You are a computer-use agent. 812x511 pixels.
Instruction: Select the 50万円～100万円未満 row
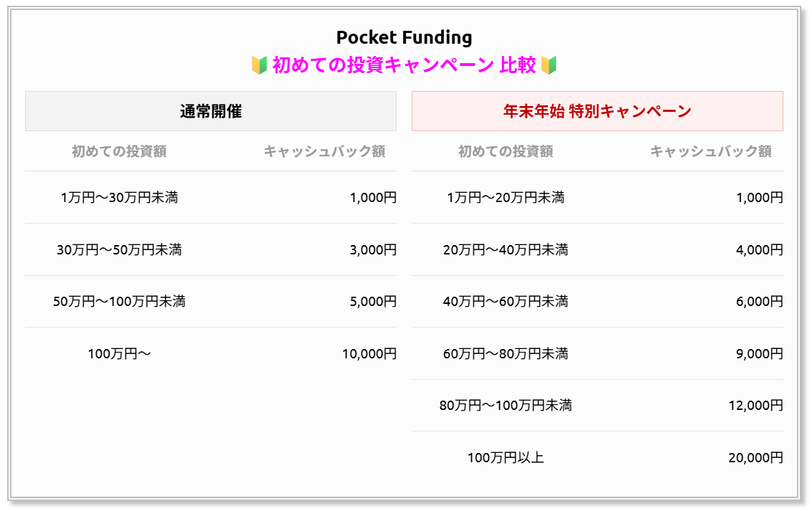[211, 301]
